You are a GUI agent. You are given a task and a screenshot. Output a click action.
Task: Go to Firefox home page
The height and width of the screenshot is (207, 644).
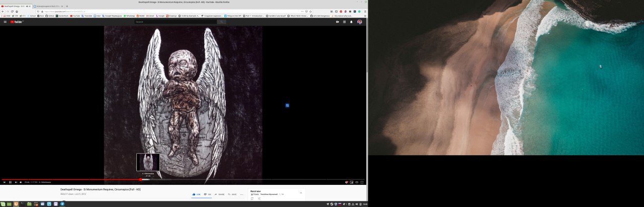[x=17, y=12]
